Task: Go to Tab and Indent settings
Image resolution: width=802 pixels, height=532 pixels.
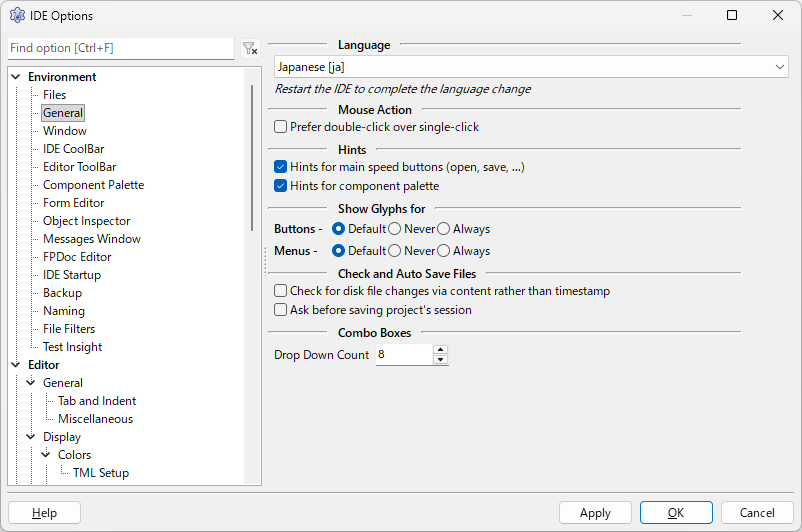Action: click(x=97, y=401)
